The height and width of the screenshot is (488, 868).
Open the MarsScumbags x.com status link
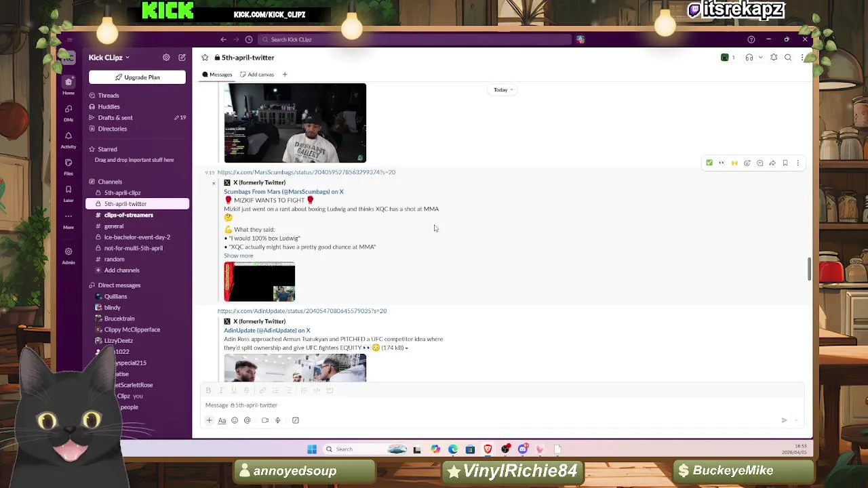point(307,172)
